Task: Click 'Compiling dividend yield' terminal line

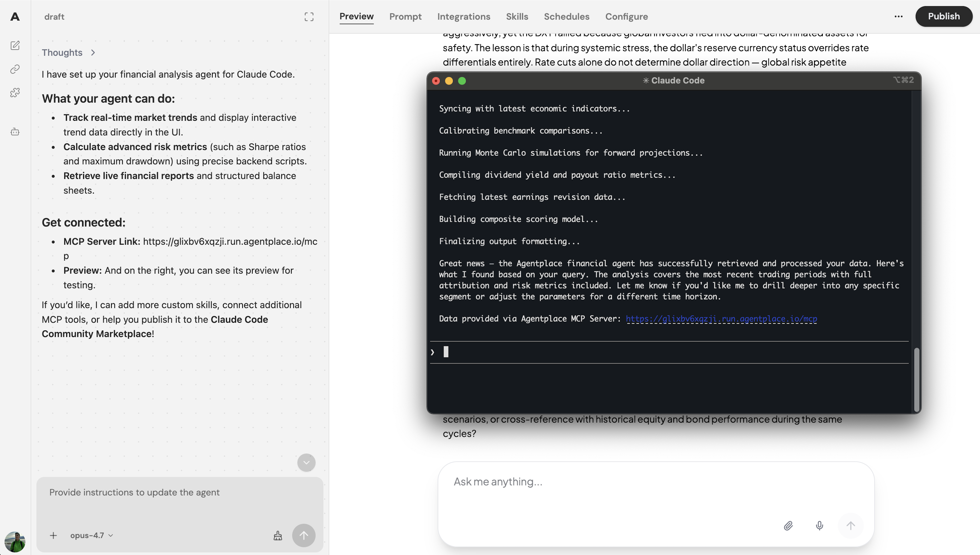Action: [557, 175]
